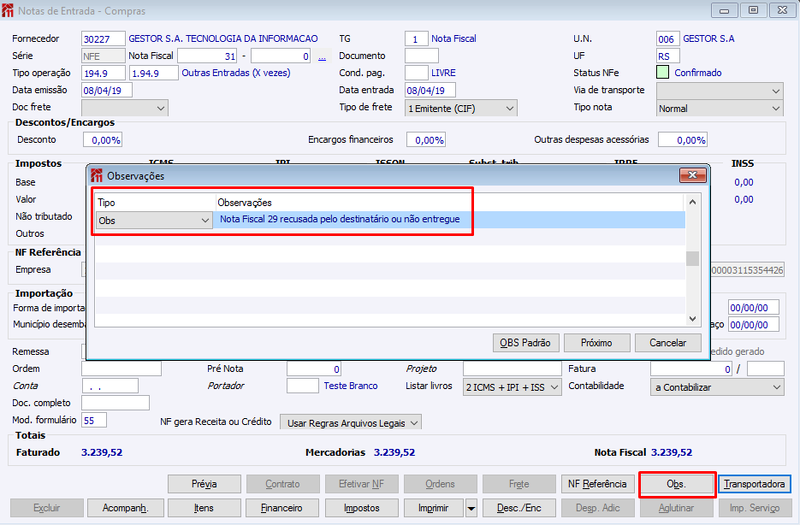Click the Fatura number field
800x525 pixels.
tap(691, 369)
